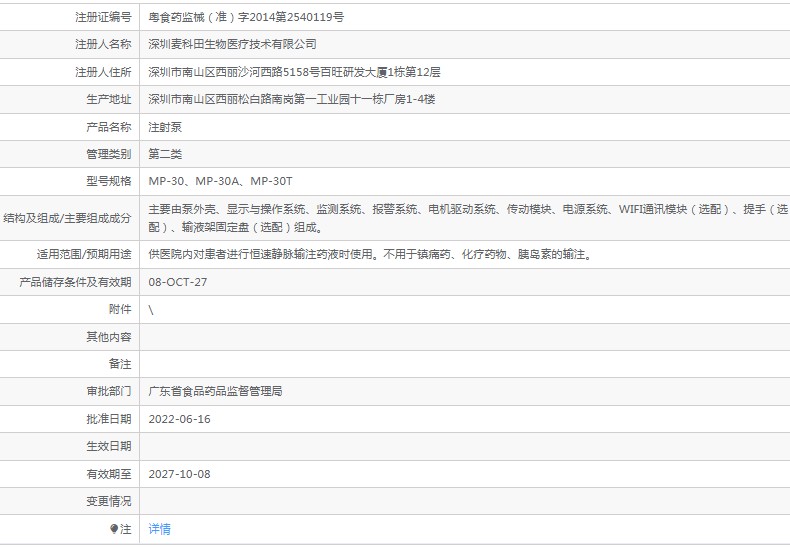Click the 注册证编号 label

point(103,17)
